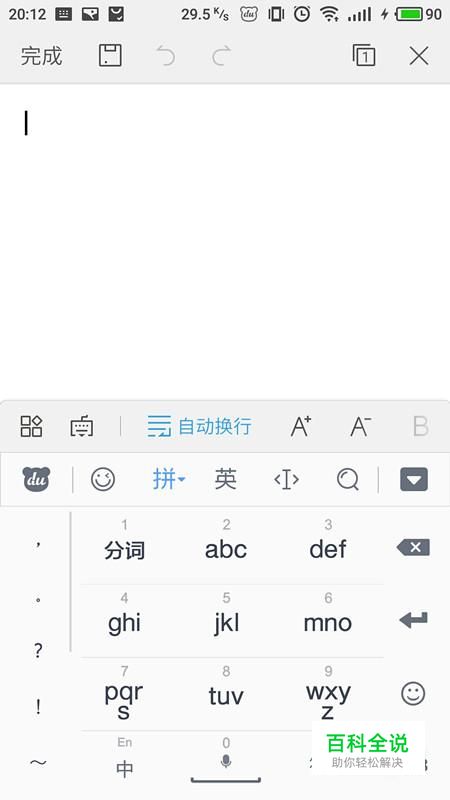Increase font size with A+ icon

point(301,426)
